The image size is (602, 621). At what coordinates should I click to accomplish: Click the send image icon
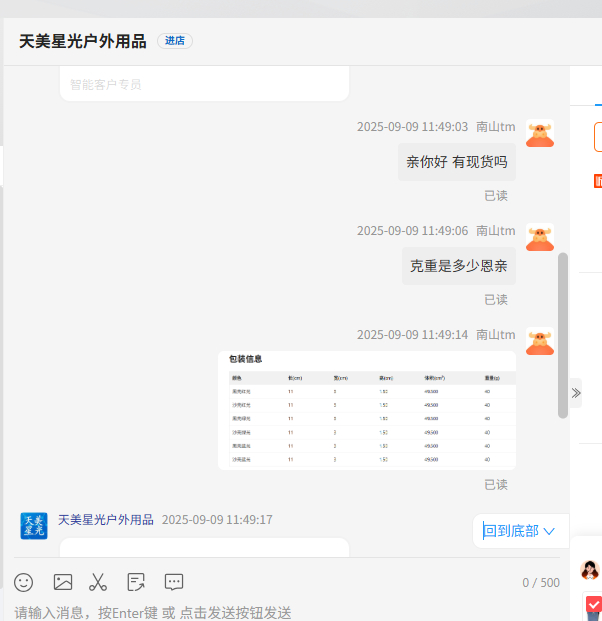pyautogui.click(x=63, y=581)
